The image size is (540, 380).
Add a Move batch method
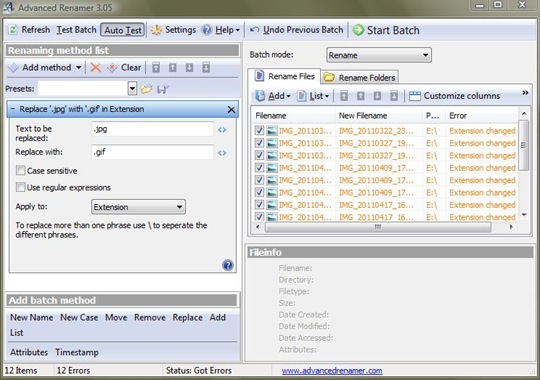[116, 317]
